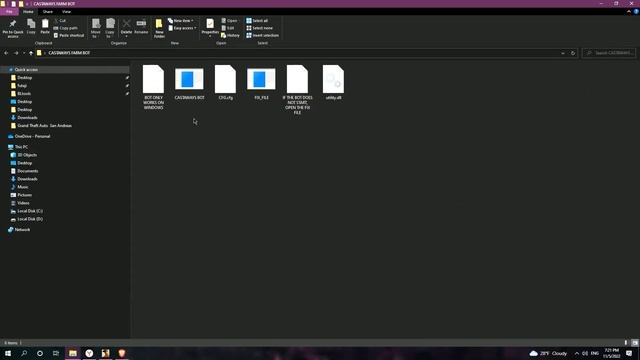640x360 pixels.
Task: Open Task View on the taskbar
Action: [56, 353]
